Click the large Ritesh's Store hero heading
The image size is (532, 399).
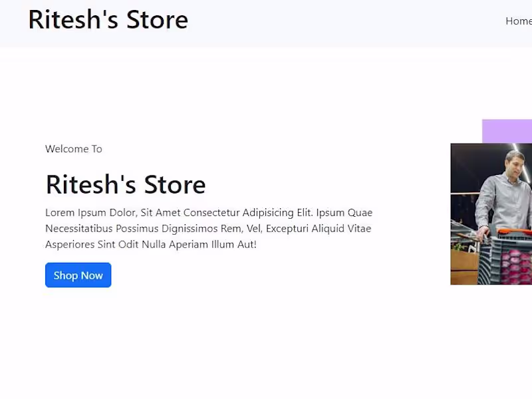point(126,184)
